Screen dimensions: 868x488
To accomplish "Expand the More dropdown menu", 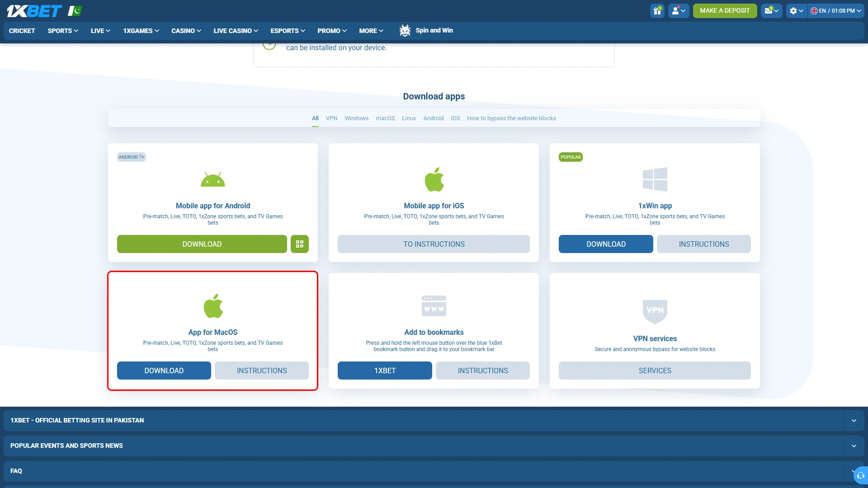I will click(371, 31).
